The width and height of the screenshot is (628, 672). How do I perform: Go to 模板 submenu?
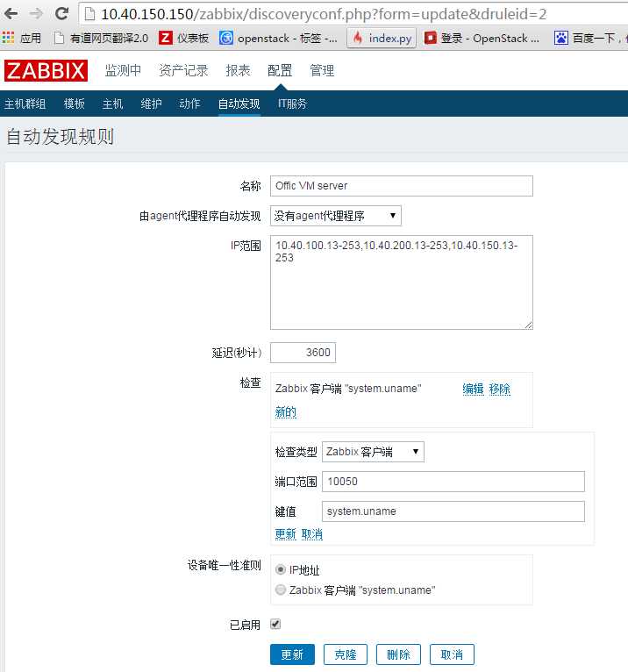(74, 104)
